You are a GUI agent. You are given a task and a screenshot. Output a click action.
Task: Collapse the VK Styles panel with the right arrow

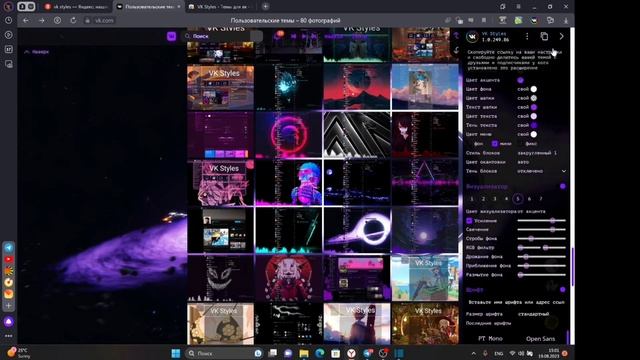point(562,36)
